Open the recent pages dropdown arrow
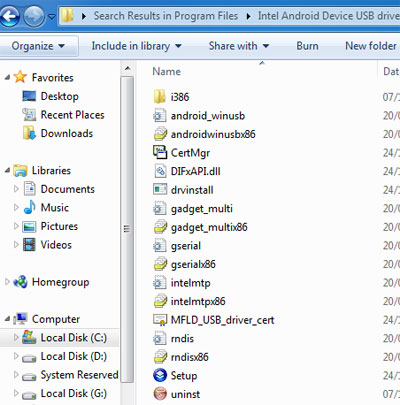The width and height of the screenshot is (400, 405). (x=52, y=16)
